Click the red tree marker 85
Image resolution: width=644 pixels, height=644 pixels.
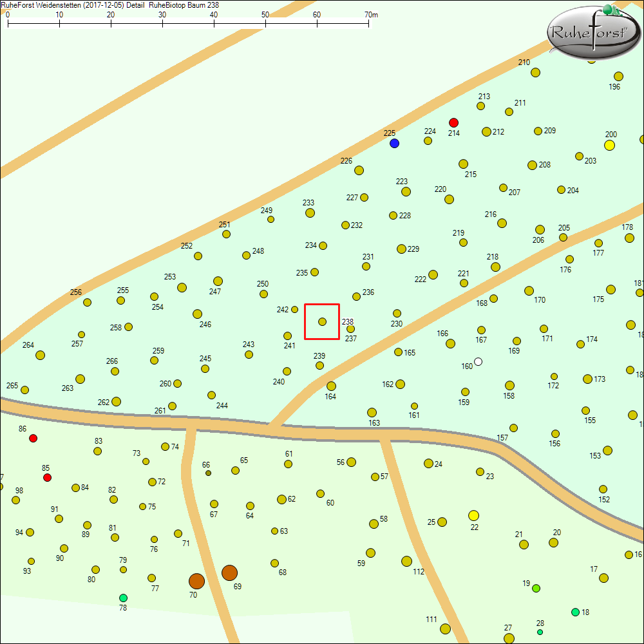pos(47,477)
